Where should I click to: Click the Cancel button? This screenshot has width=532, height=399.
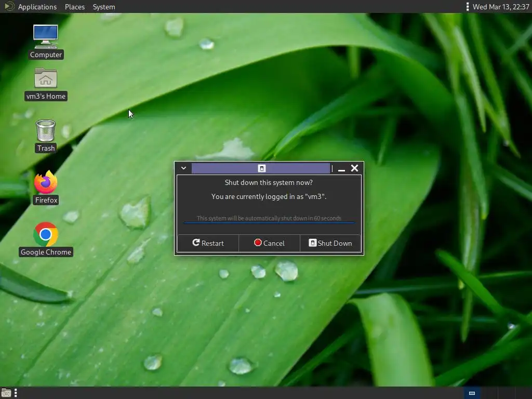coord(270,243)
